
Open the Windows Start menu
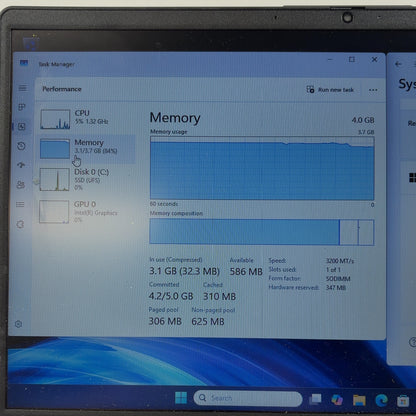point(181,397)
